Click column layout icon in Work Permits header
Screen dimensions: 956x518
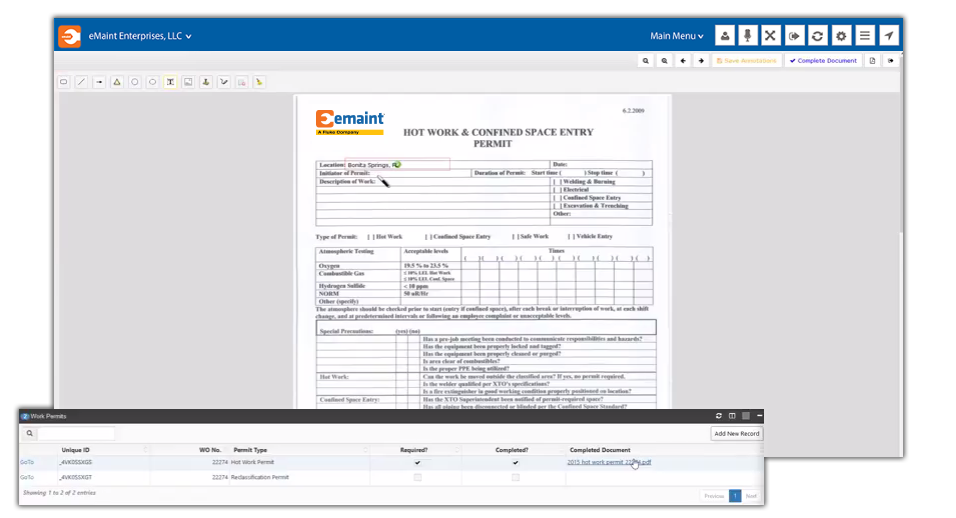[732, 416]
